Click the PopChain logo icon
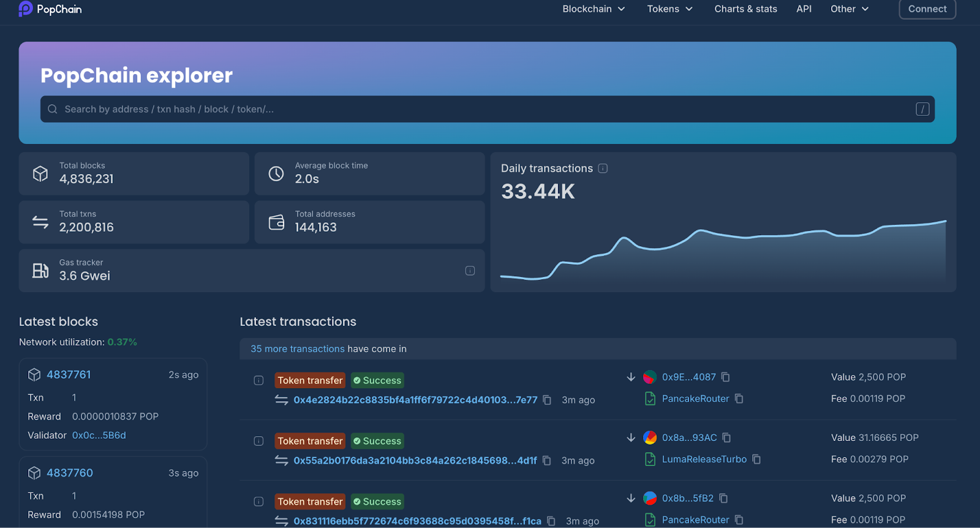 point(26,9)
